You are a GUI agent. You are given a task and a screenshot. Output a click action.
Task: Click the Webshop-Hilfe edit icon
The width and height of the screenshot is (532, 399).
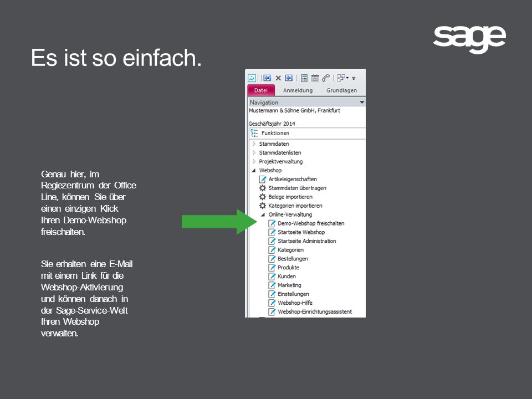[272, 303]
